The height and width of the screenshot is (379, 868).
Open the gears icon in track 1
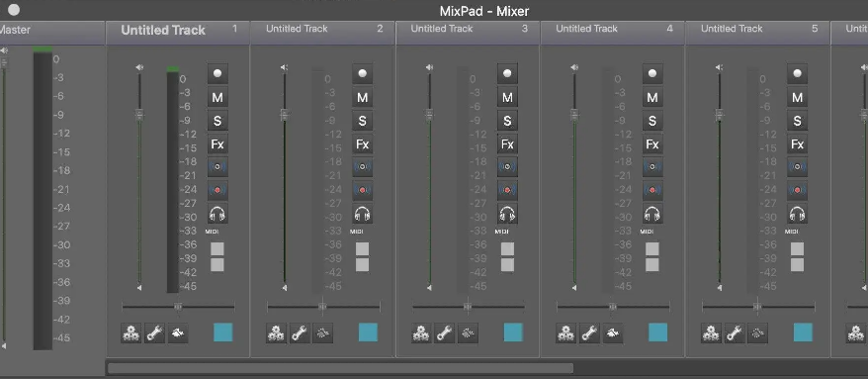[x=131, y=333]
